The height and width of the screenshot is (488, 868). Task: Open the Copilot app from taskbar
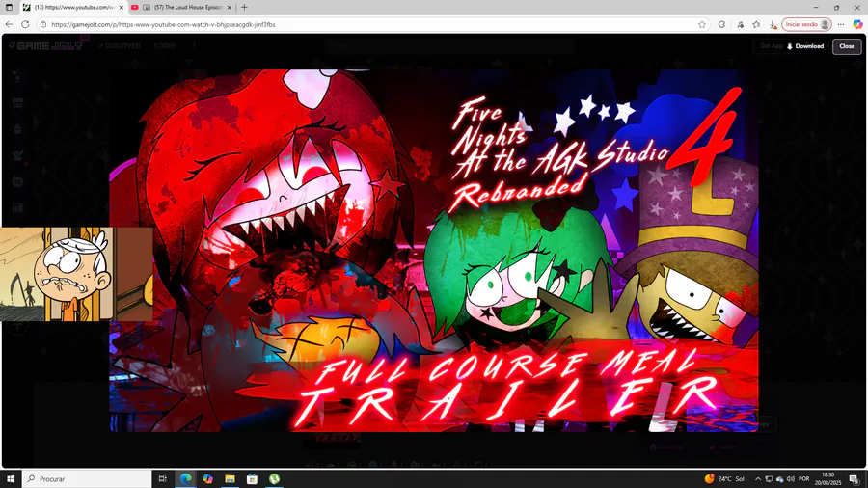tap(207, 478)
